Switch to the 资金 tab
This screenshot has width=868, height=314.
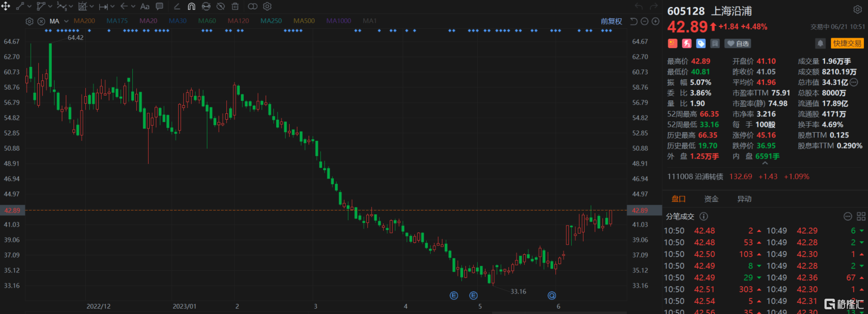click(711, 199)
